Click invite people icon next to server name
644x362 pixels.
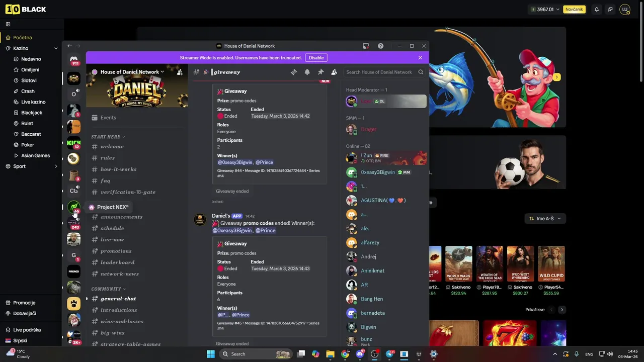tap(180, 72)
